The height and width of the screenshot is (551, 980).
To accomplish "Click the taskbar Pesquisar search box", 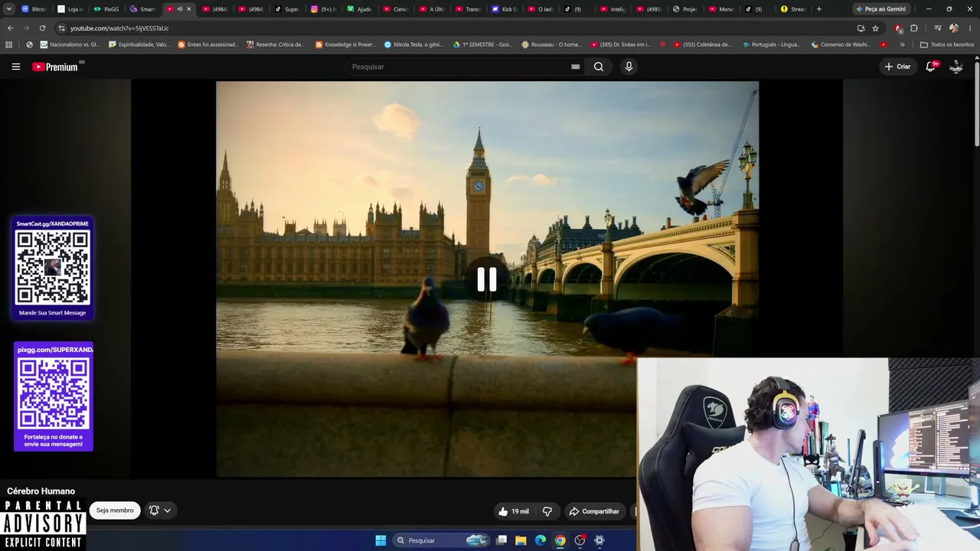I will click(x=441, y=540).
